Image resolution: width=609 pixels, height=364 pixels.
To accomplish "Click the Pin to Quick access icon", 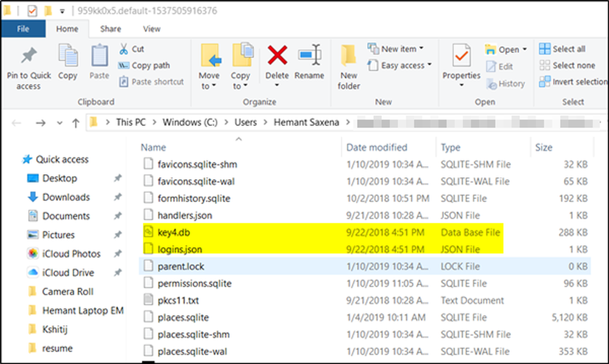I will click(29, 57).
